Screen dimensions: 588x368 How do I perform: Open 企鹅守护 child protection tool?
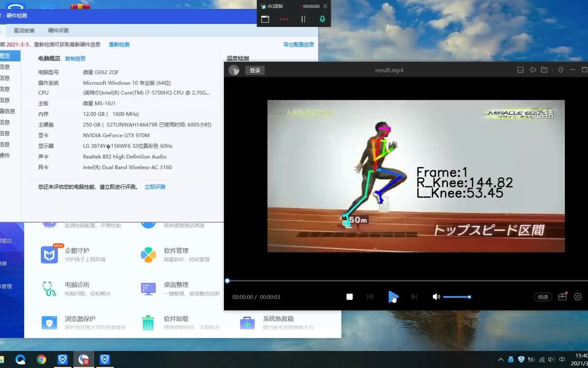73,255
